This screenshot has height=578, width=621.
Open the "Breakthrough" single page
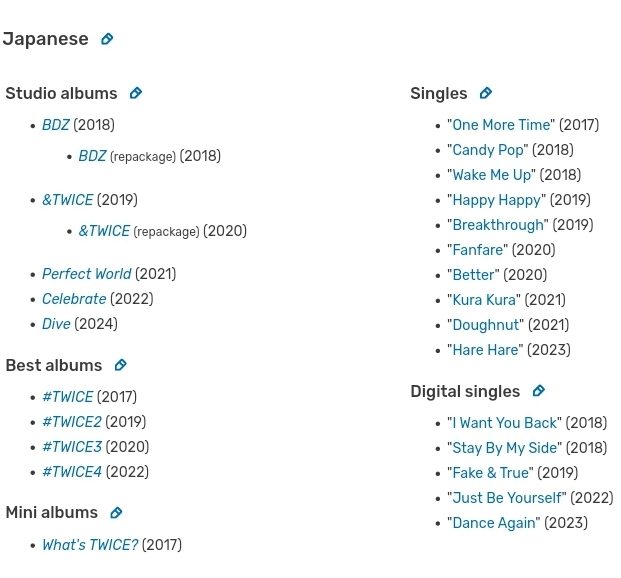pos(498,225)
